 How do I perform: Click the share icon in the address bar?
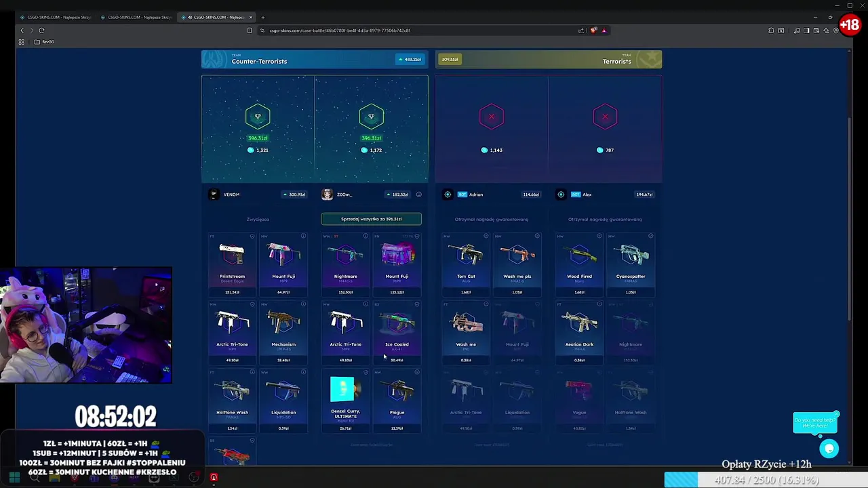point(581,30)
